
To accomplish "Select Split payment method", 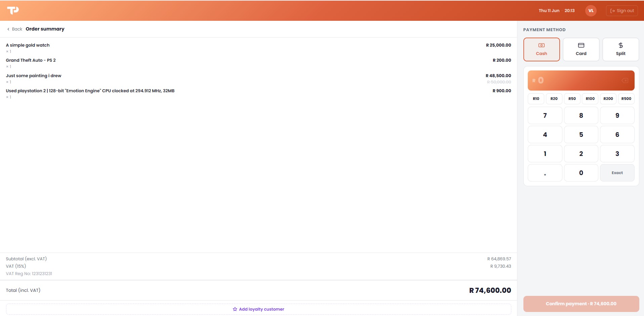I will (620, 49).
